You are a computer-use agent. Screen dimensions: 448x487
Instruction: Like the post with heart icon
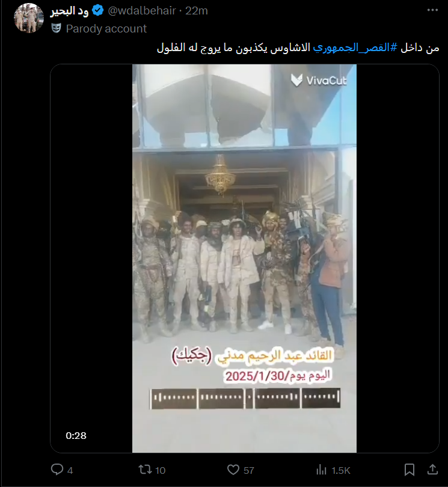(x=233, y=470)
